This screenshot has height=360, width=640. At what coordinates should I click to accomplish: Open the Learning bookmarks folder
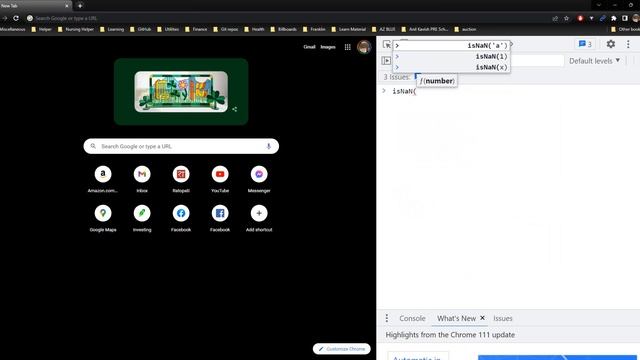[x=112, y=29]
